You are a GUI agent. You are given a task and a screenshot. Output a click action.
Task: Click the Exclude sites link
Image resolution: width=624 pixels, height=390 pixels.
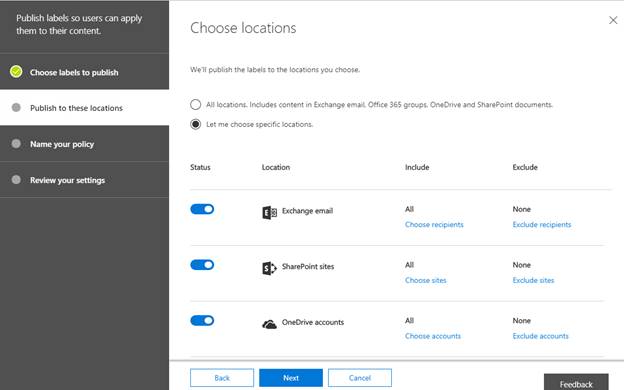click(533, 280)
